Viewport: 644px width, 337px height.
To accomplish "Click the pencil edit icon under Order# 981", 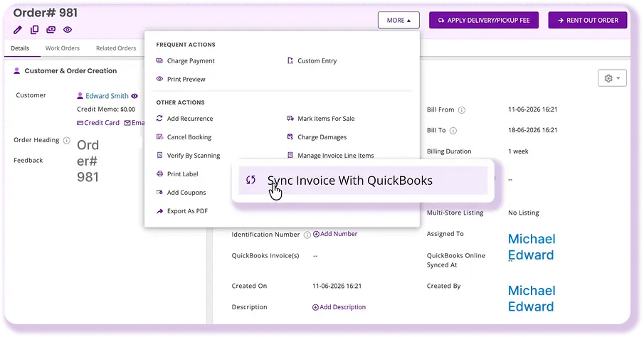I will 18,30.
